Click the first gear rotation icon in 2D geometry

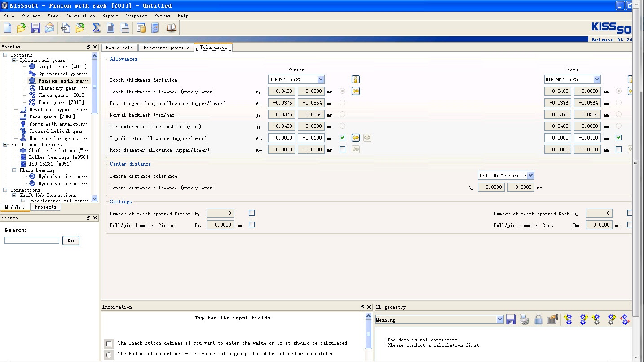pyautogui.click(x=569, y=319)
